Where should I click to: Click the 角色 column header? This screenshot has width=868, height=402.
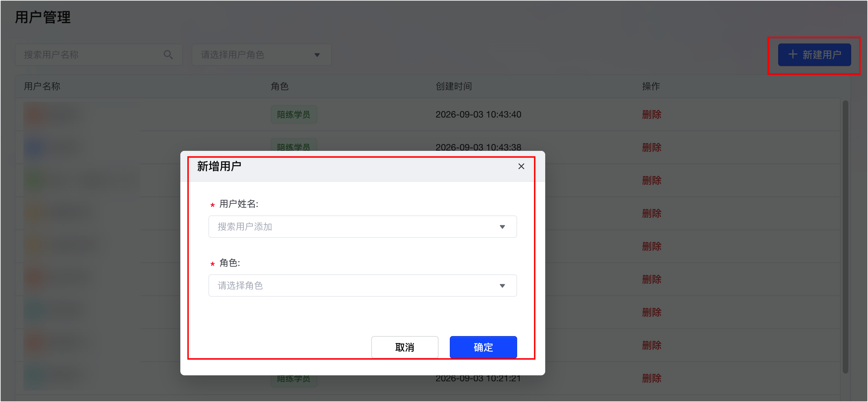(x=280, y=86)
